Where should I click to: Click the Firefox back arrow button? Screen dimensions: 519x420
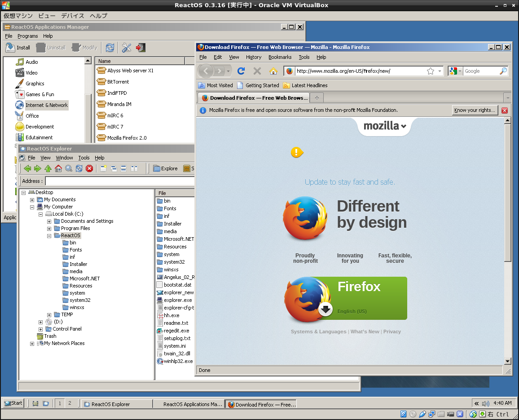(206, 71)
